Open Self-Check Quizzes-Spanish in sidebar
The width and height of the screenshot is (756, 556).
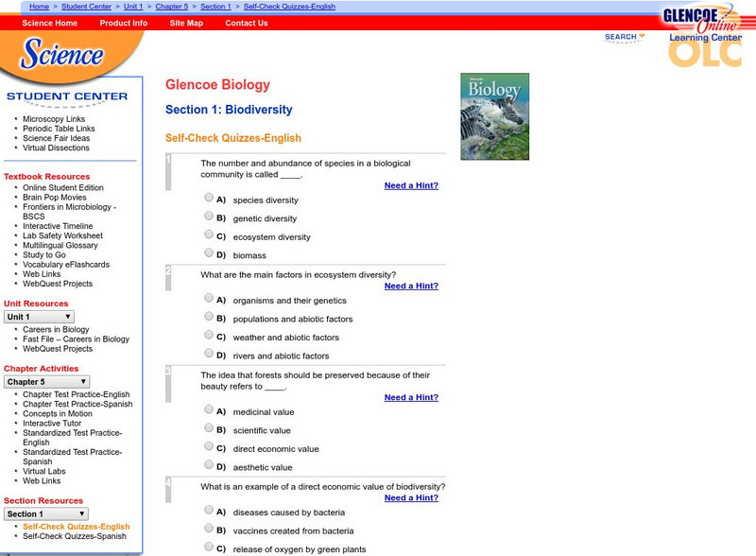coord(75,536)
